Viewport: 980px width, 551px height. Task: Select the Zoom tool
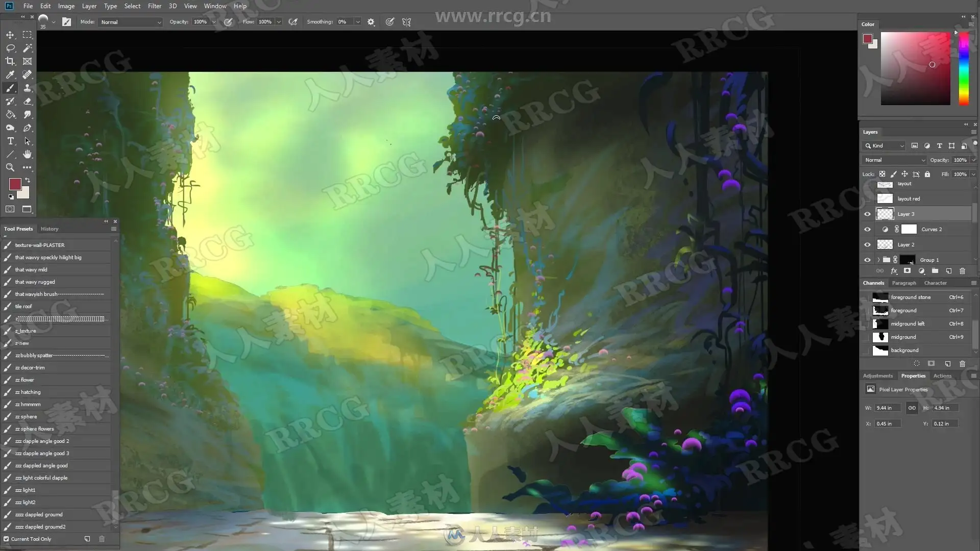pyautogui.click(x=10, y=167)
